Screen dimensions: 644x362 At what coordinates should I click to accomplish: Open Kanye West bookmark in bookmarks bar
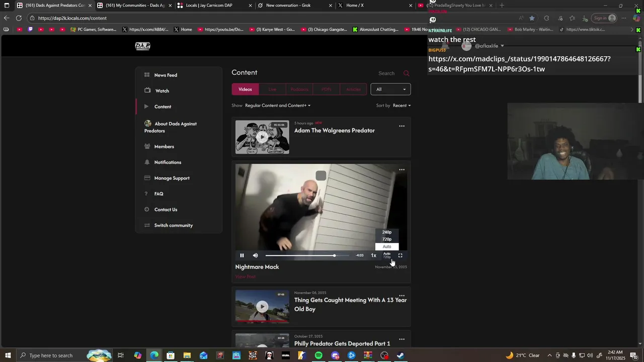[x=272, y=30]
